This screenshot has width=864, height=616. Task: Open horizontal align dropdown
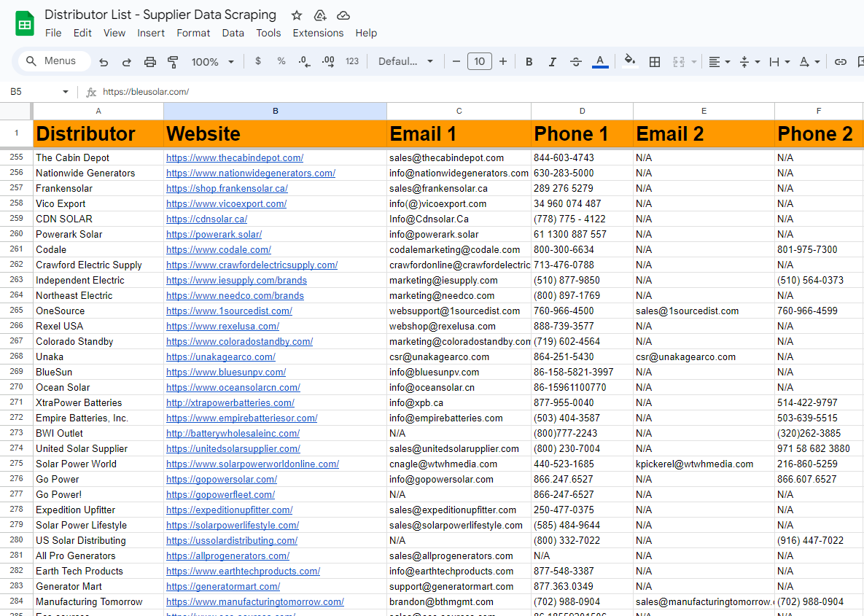(719, 62)
